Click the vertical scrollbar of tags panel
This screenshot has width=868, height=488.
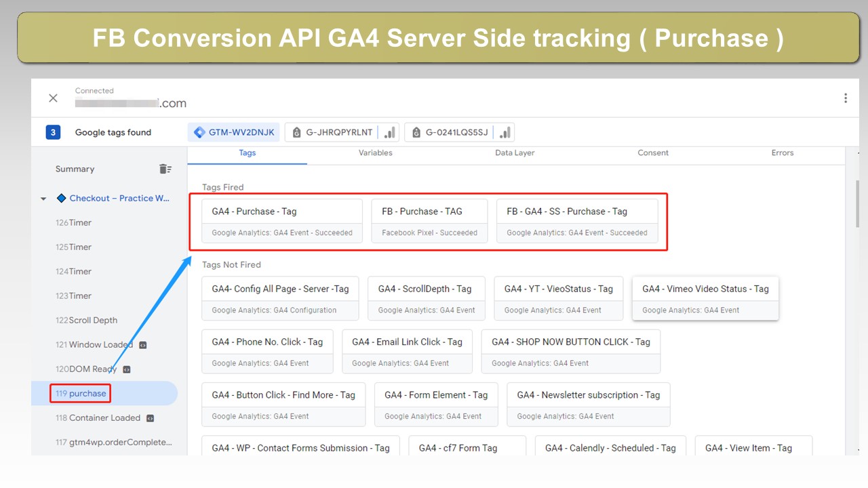pos(858,203)
